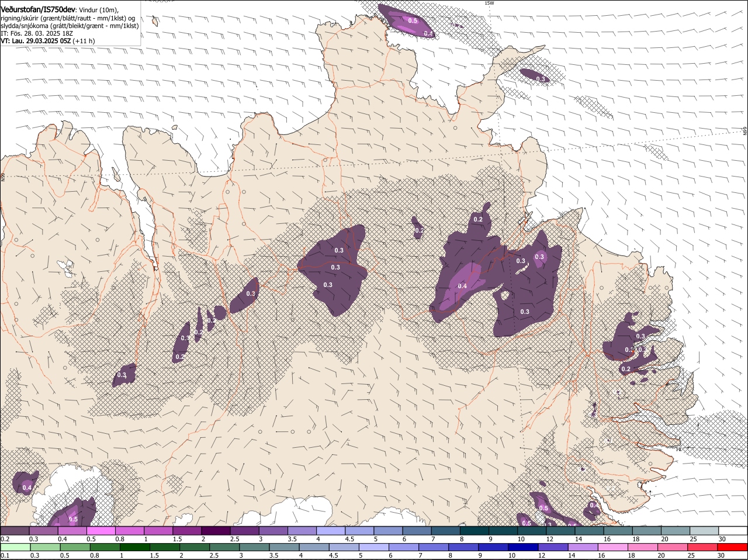Select the 'IT: Fös. 28. 03. 2025 18Z' line
This screenshot has width=748, height=560.
[36, 33]
